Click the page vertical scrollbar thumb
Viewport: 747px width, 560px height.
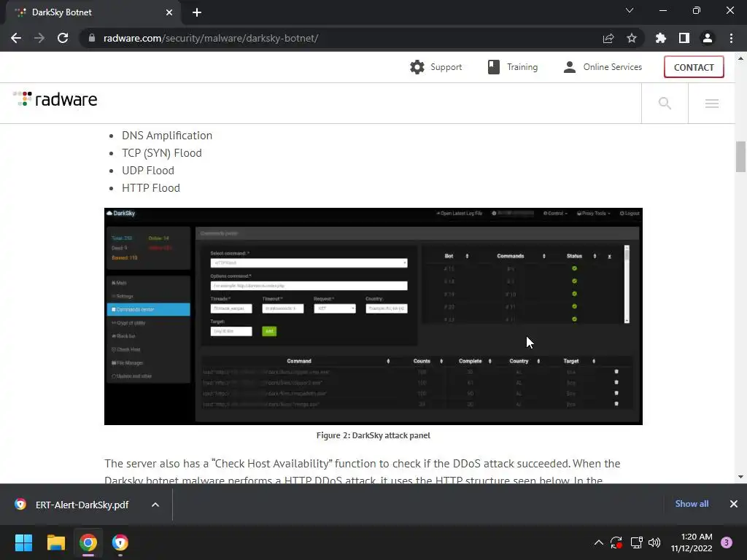pyautogui.click(x=740, y=156)
